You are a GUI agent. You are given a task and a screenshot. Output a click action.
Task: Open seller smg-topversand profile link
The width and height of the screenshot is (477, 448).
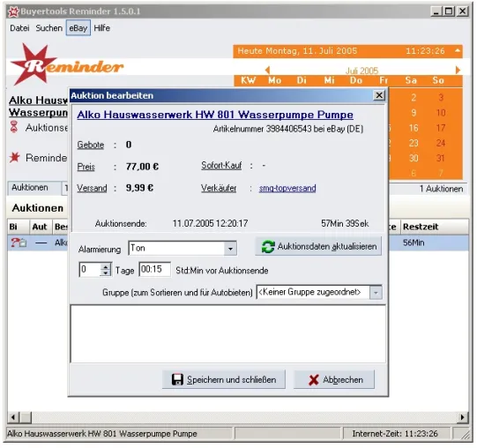(x=287, y=188)
